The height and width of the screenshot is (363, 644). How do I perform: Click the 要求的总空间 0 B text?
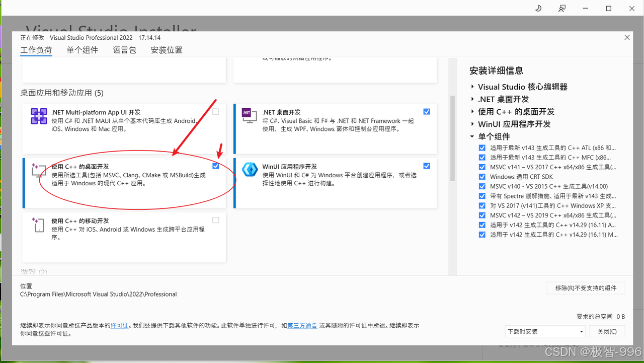click(601, 317)
